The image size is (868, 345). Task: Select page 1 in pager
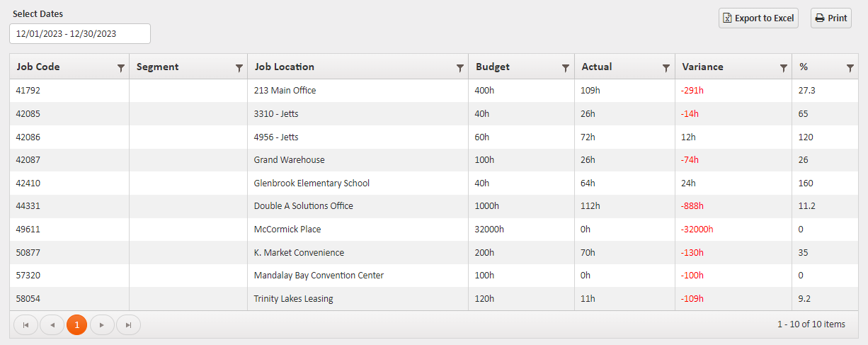point(76,325)
